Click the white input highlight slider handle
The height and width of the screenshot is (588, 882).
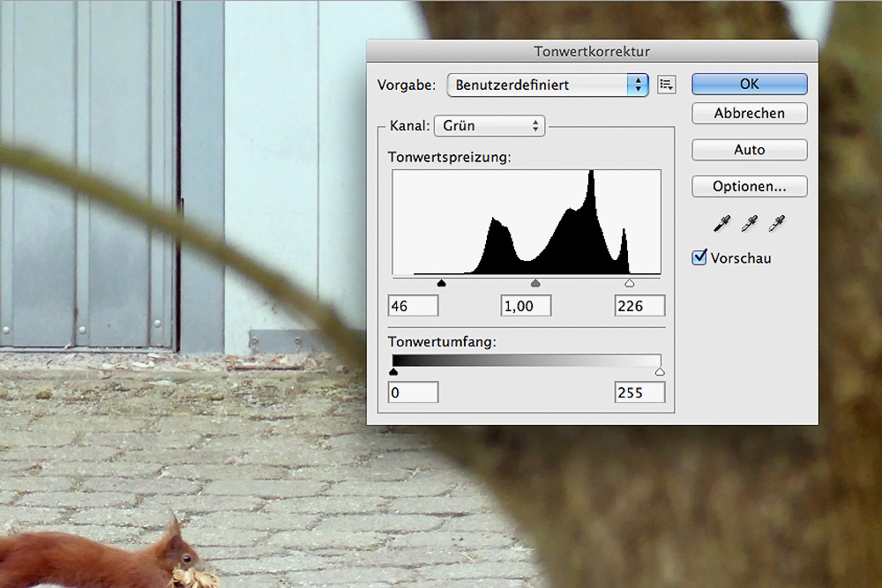pos(629,283)
